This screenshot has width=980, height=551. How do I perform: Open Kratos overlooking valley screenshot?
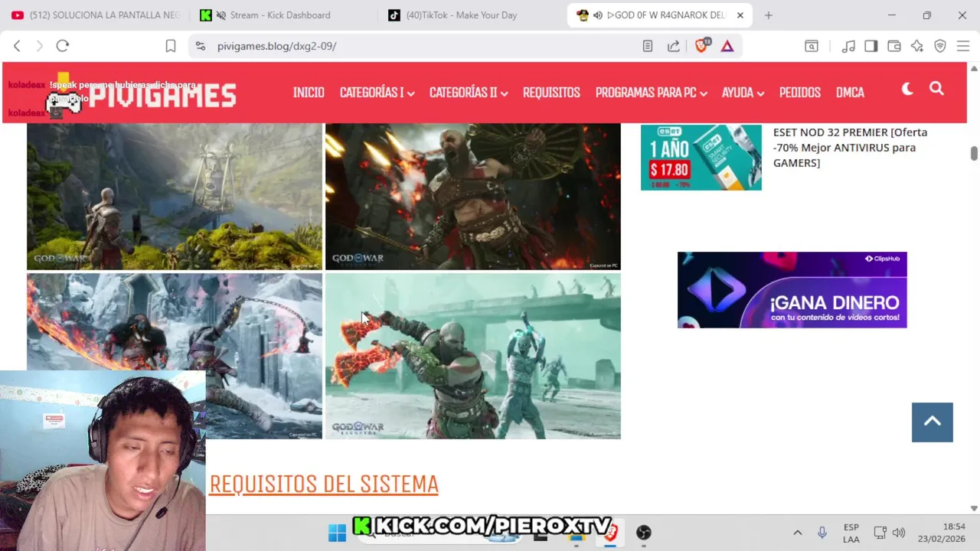[175, 197]
